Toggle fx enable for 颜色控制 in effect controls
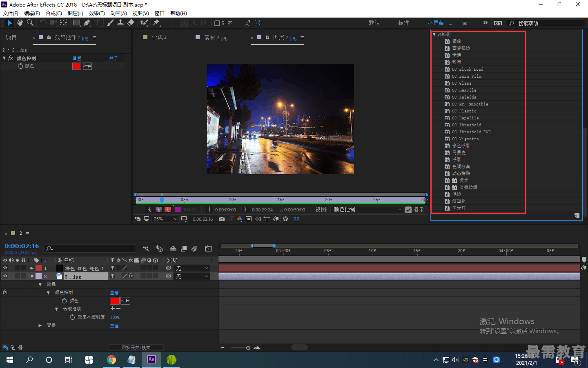This screenshot has width=588, height=368. 11,58
